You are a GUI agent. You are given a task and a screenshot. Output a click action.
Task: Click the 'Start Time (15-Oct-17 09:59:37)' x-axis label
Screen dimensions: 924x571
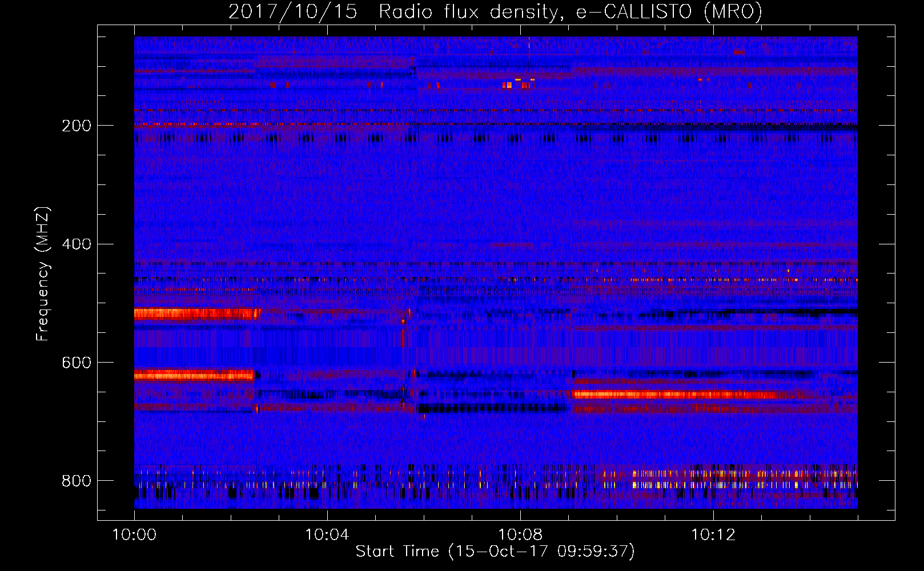coord(495,552)
